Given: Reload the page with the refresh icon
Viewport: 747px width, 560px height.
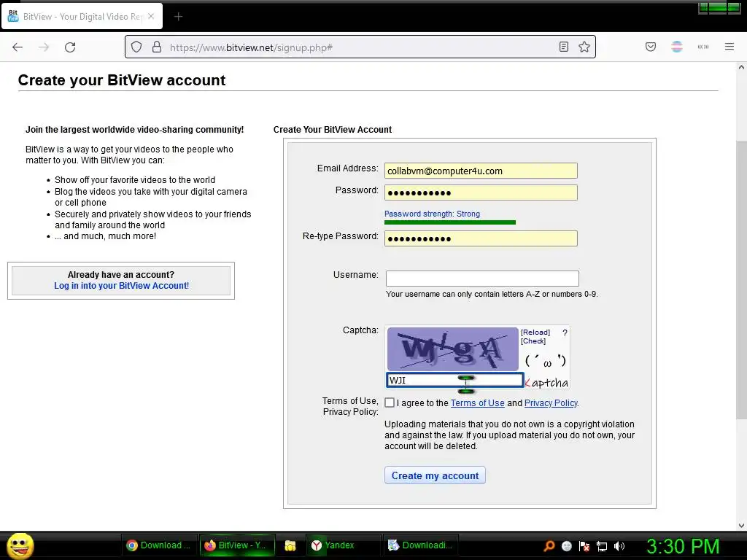Looking at the screenshot, I should tap(70, 47).
